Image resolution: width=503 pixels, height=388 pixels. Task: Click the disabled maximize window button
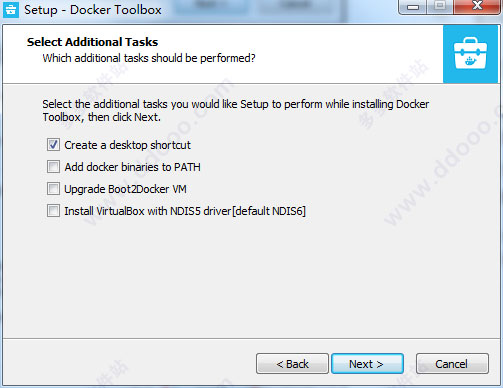(440, 7)
